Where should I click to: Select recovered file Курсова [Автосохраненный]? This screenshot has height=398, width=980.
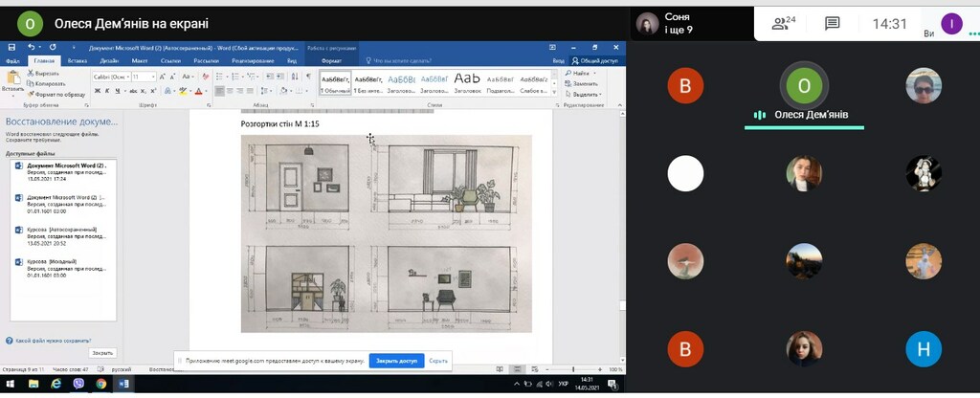pos(62,230)
